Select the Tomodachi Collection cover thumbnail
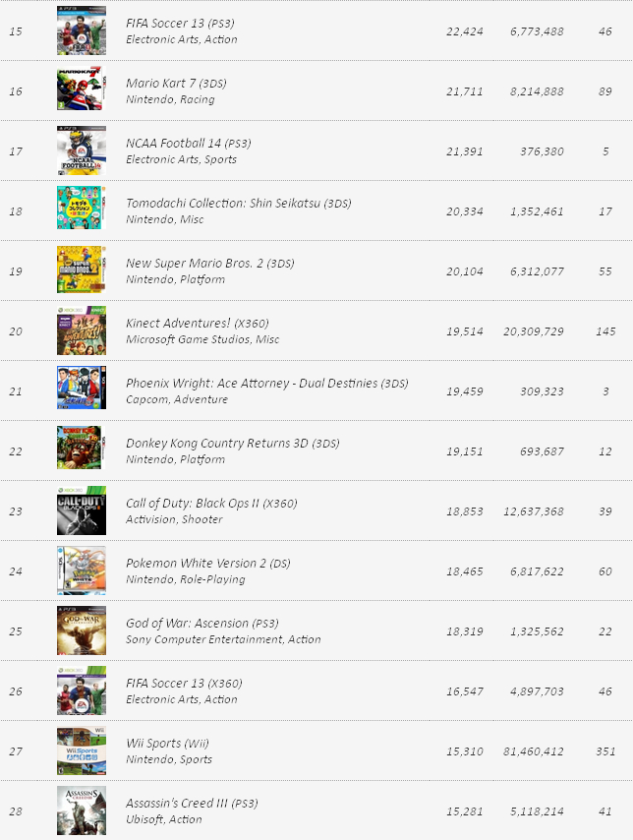The width and height of the screenshot is (633, 840). click(81, 209)
